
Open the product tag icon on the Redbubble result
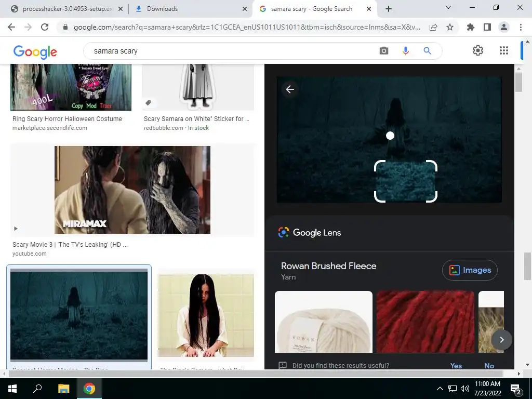pyautogui.click(x=148, y=103)
